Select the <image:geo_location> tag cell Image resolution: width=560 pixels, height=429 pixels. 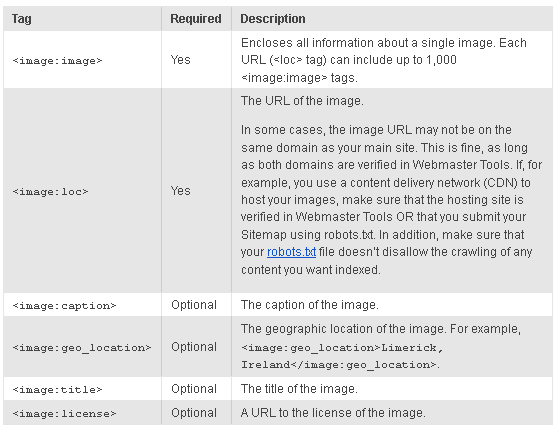click(x=82, y=347)
